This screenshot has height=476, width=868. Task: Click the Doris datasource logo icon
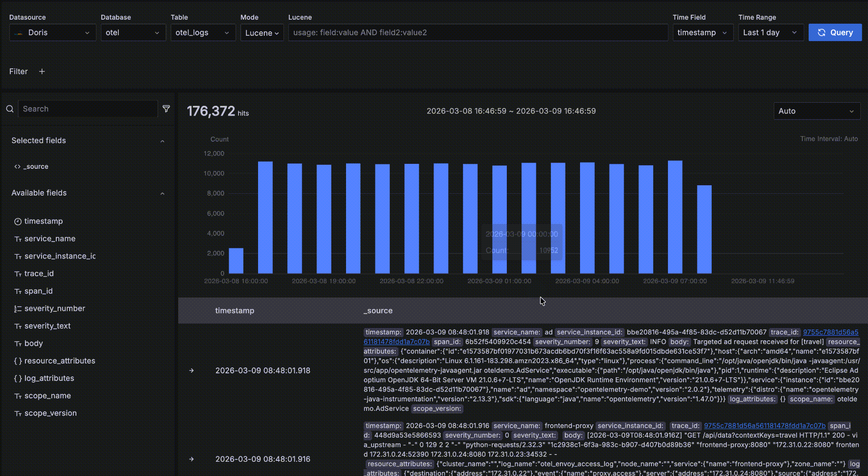[x=19, y=33]
